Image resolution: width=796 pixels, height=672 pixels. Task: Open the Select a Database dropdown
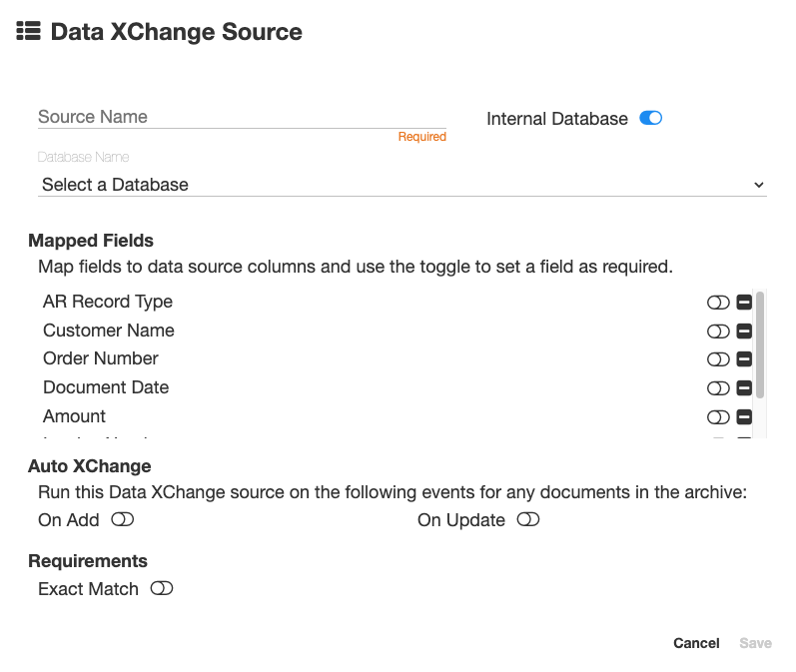coord(402,185)
